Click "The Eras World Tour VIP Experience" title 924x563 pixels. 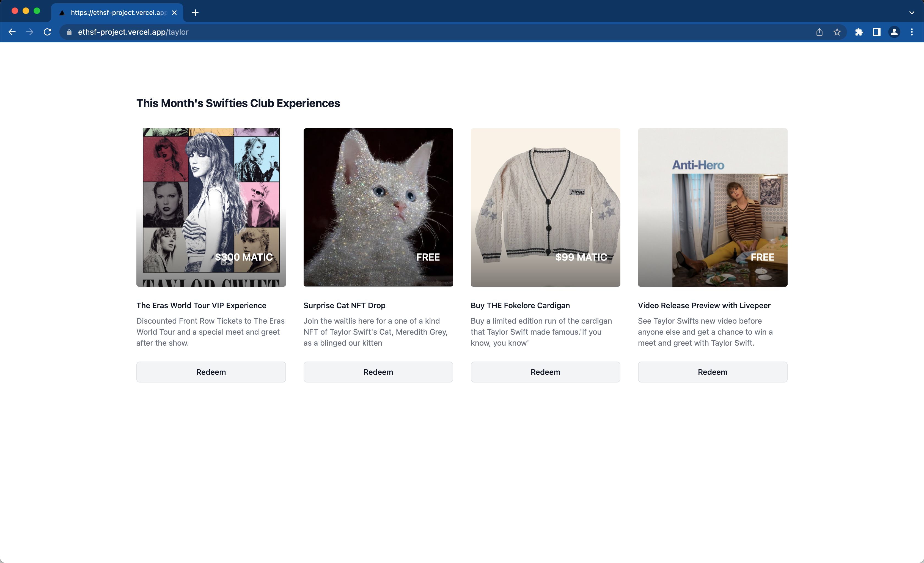(201, 305)
